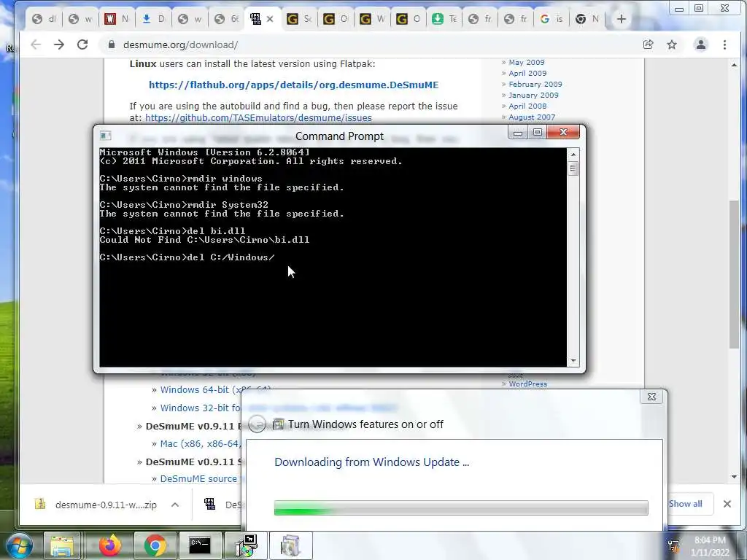Switch to green download icon tab
This screenshot has width=747, height=560.
pyautogui.click(x=444, y=19)
